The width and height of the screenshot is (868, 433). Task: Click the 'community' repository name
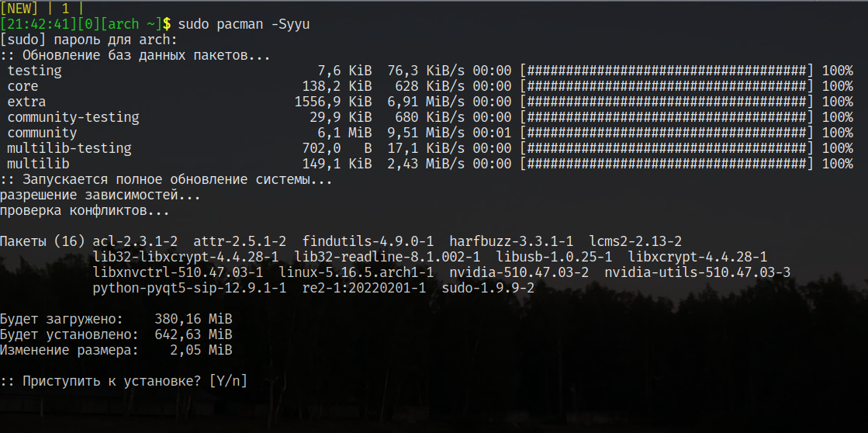[x=42, y=133]
